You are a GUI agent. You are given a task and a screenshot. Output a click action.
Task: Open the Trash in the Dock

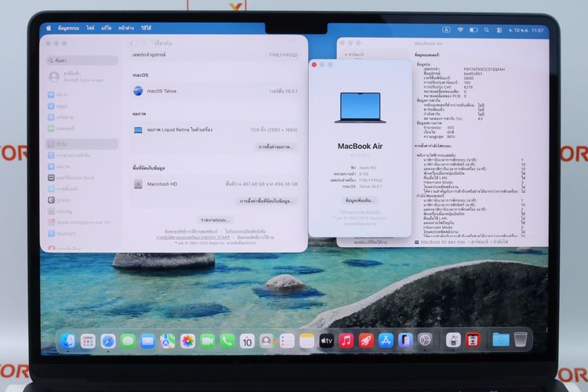(521, 339)
